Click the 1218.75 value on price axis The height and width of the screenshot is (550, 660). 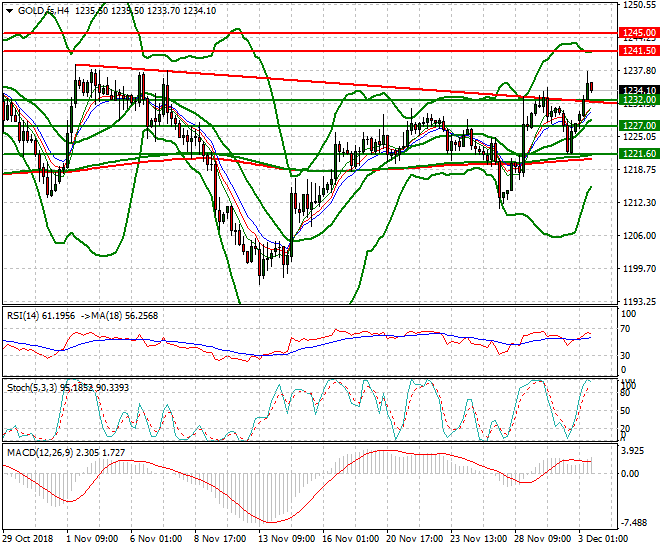(636, 170)
